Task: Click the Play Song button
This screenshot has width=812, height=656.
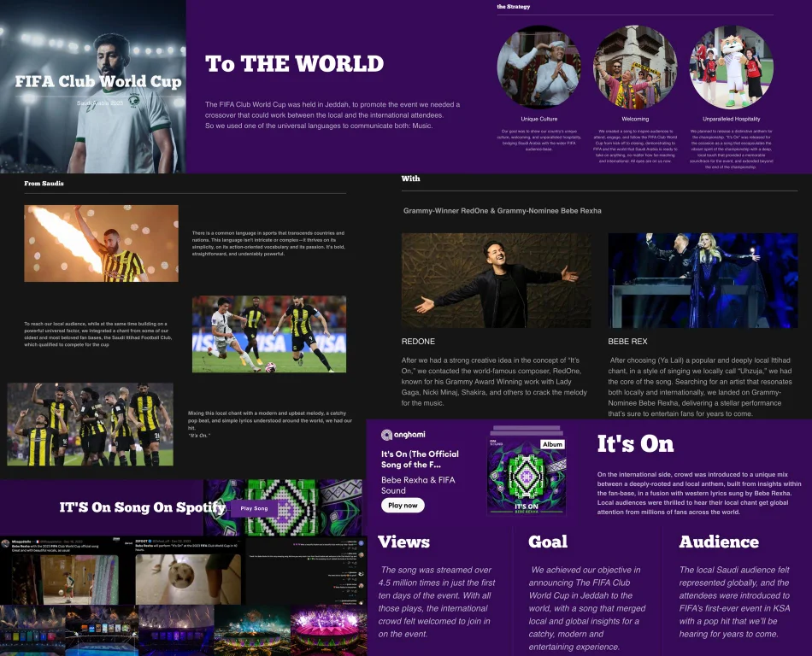Action: tap(254, 508)
